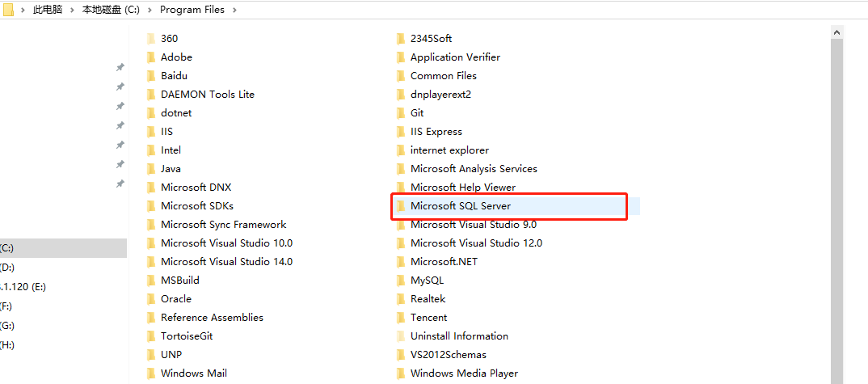Image resolution: width=868 pixels, height=384 pixels.
Task: Click the TortoiseGit folder icon
Action: [x=150, y=336]
